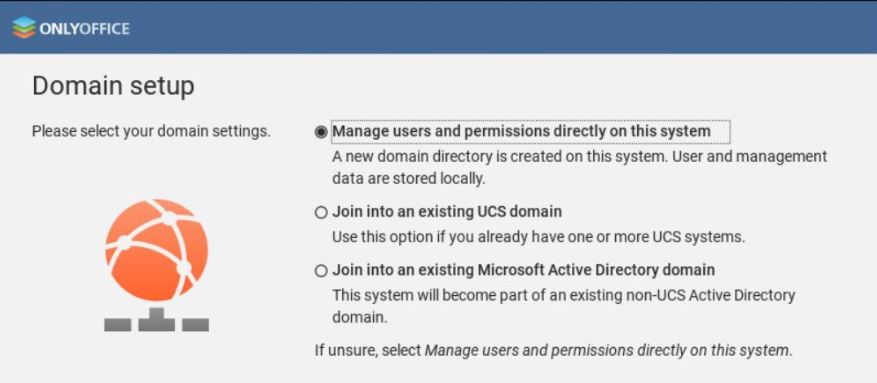Screen dimensions: 877x383
Task: Click label Manage users and permissions directly on this system
Action: click(522, 131)
